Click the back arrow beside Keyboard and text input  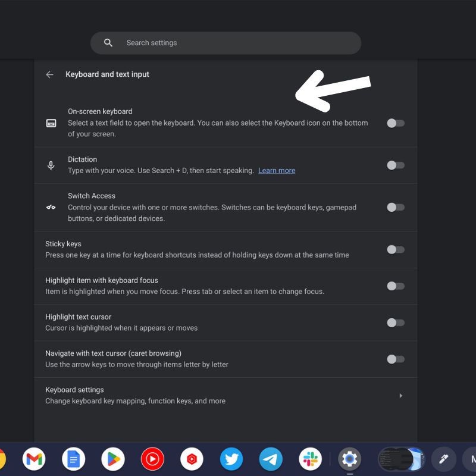[x=49, y=74]
